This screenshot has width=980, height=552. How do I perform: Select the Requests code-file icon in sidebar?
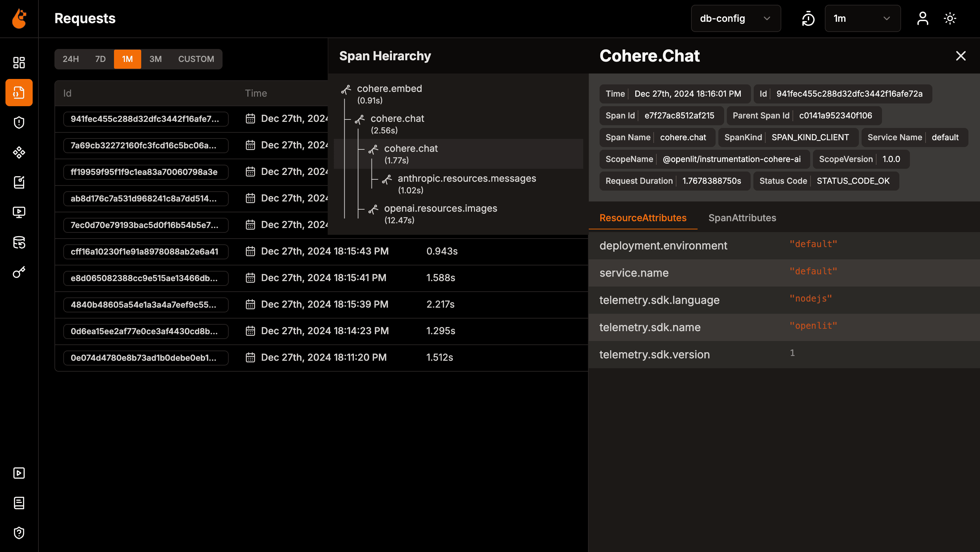pyautogui.click(x=18, y=92)
